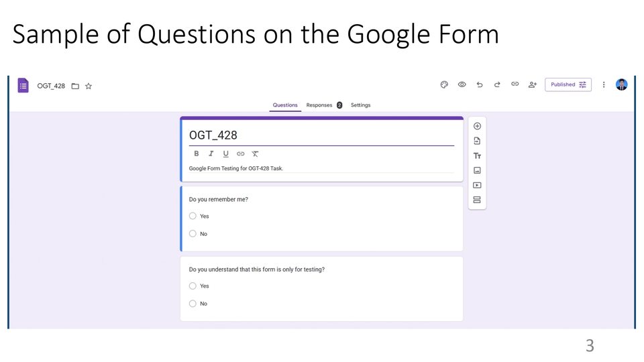
Task: Open the more options three-dot menu
Action: pyautogui.click(x=604, y=84)
